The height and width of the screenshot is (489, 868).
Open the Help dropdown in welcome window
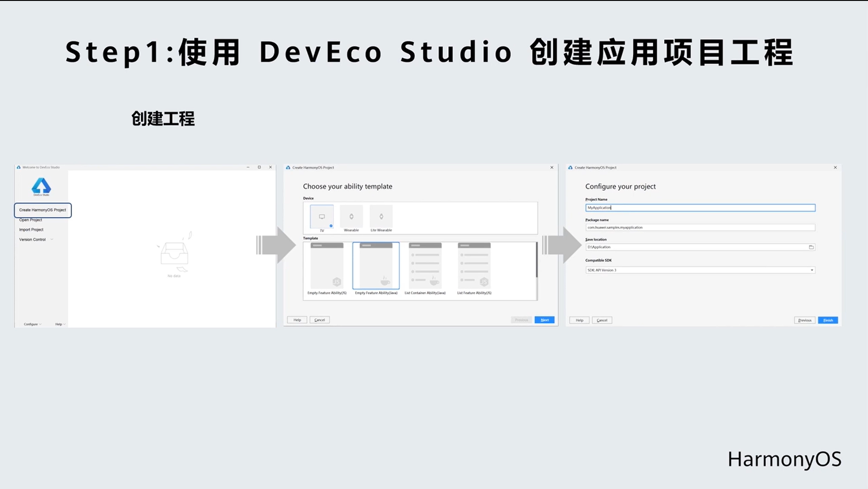[x=60, y=324]
